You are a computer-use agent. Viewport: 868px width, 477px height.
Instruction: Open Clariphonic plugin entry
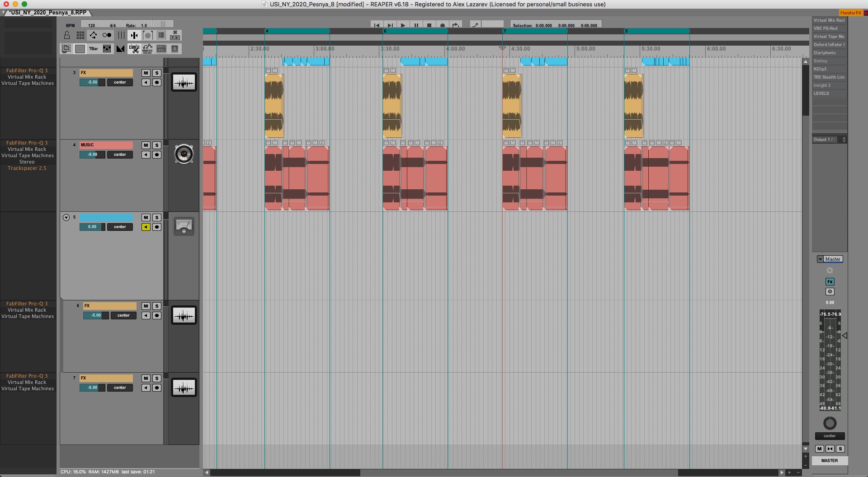coord(829,53)
